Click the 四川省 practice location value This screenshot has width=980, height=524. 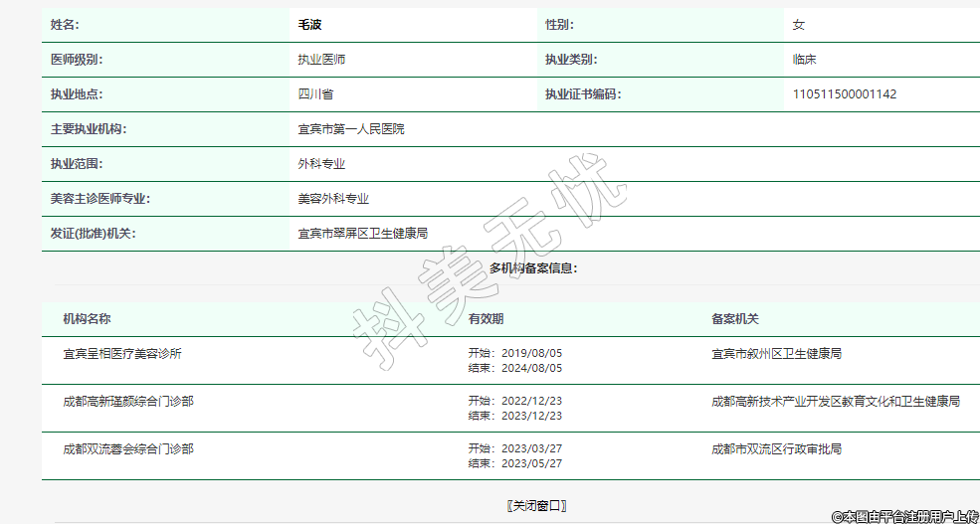tap(315, 94)
